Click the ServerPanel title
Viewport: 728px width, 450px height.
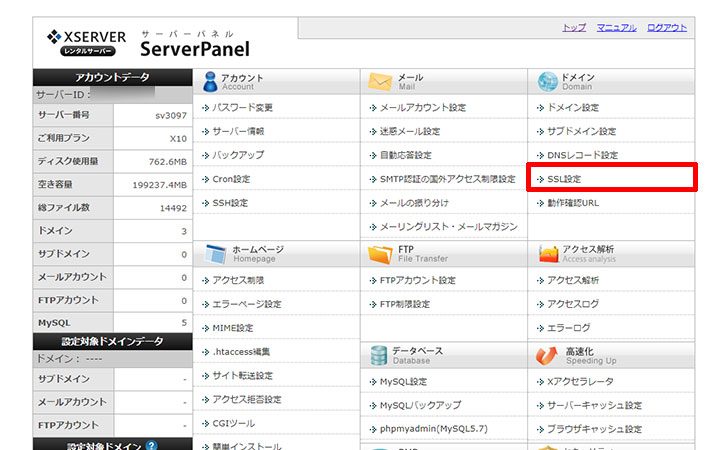click(x=195, y=49)
